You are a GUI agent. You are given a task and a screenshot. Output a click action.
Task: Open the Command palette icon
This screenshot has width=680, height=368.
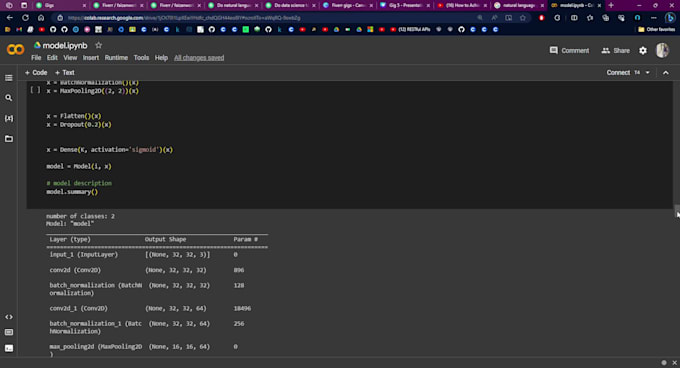[9, 332]
